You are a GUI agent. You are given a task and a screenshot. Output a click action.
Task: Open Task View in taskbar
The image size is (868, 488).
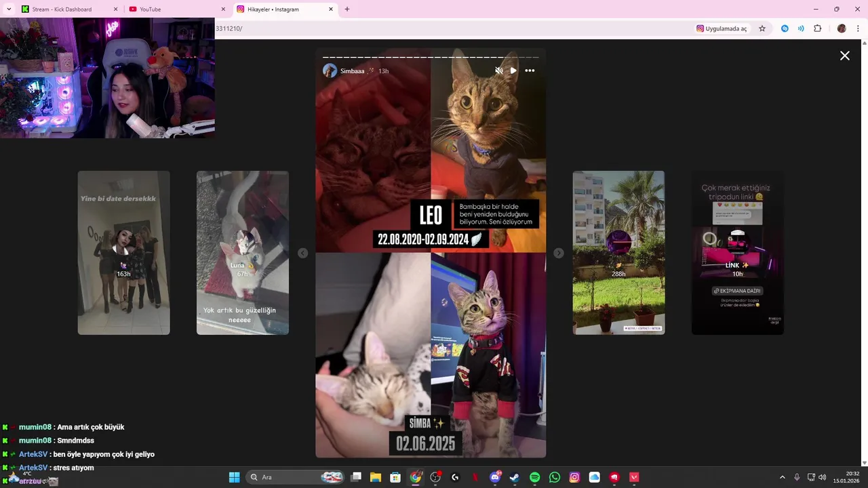coord(356,477)
